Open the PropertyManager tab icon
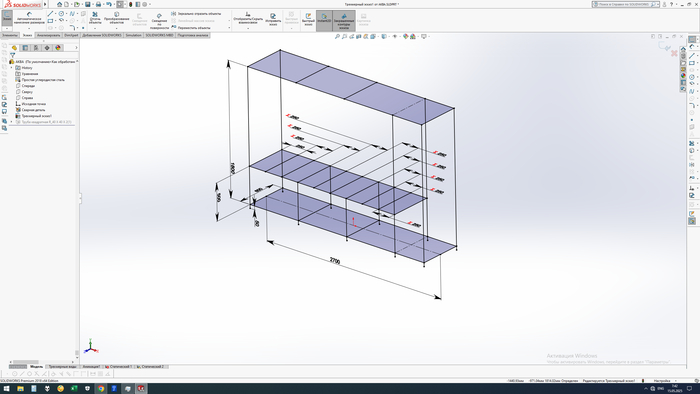 coord(25,48)
